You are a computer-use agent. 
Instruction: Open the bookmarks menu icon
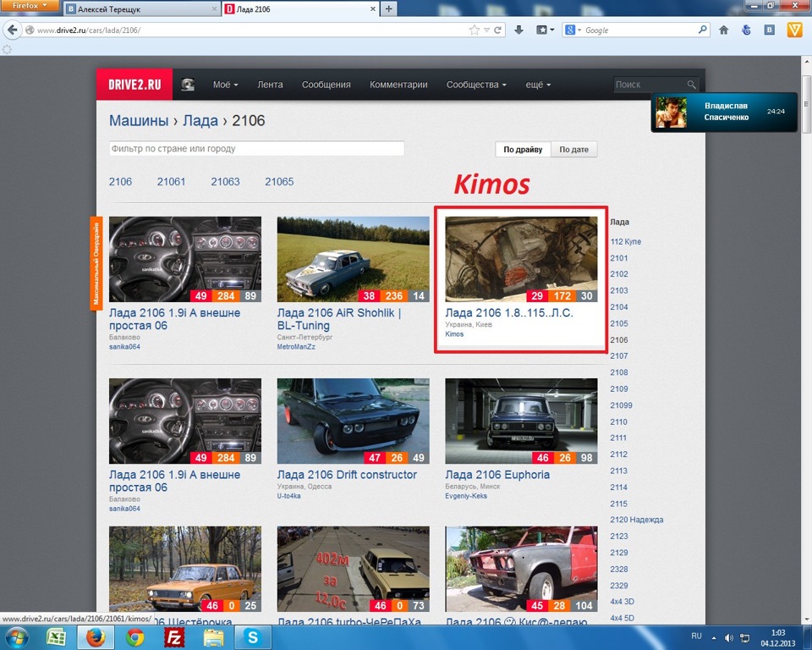541,30
